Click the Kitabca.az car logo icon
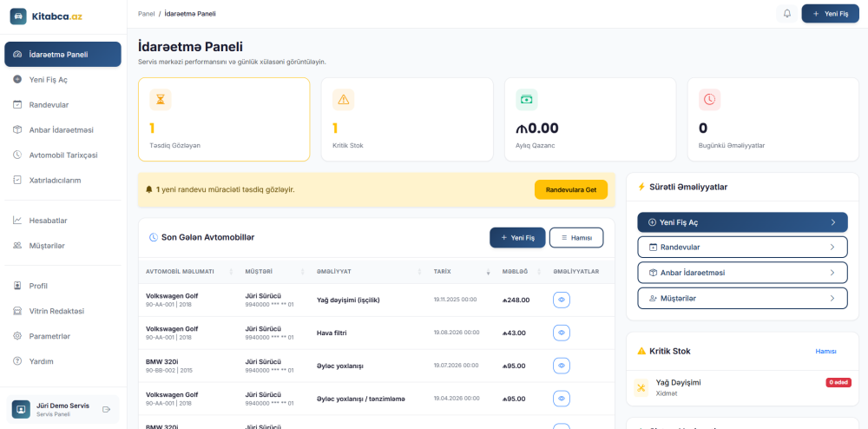Image resolution: width=868 pixels, height=429 pixels. pos(19,16)
